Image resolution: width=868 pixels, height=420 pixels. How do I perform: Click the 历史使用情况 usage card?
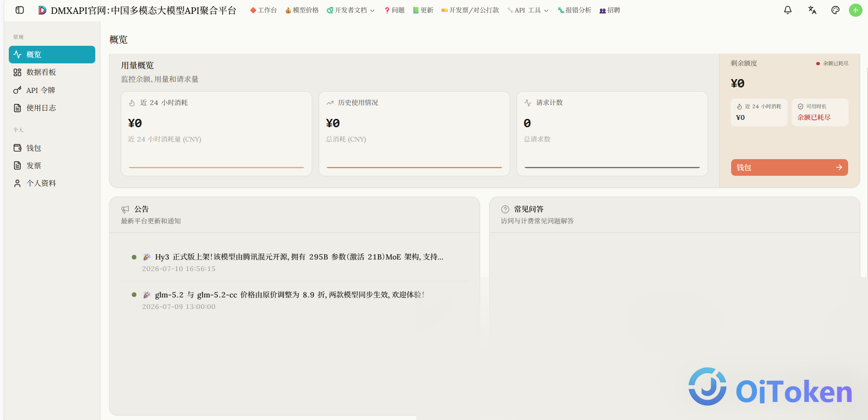click(414, 134)
